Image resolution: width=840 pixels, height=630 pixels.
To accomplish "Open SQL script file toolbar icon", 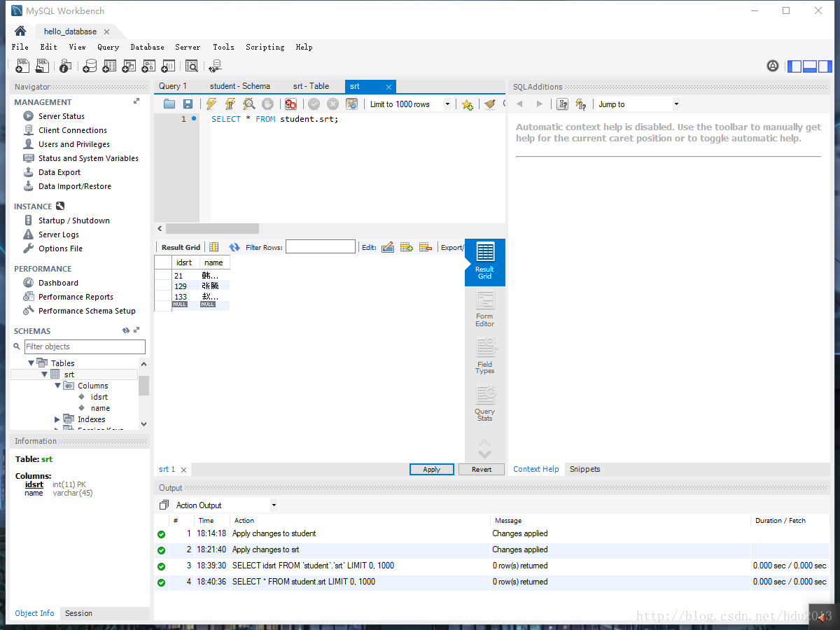I will 43,66.
